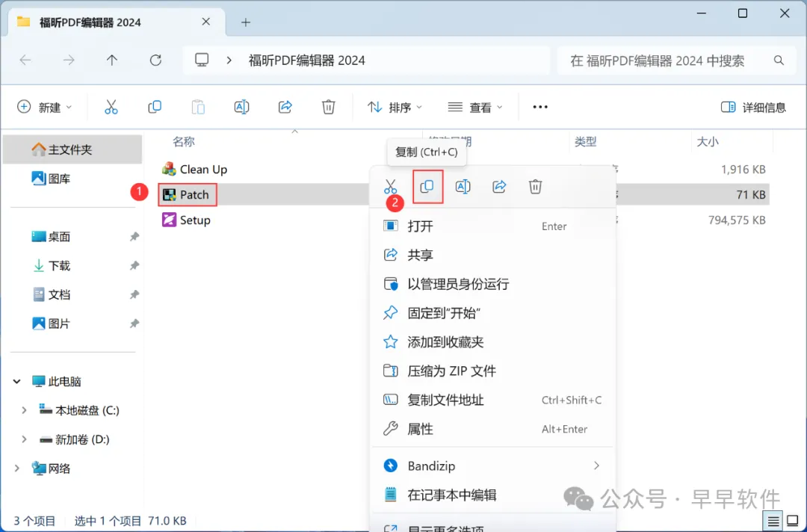Collapse the 此电脑 tree node
The height and width of the screenshot is (532, 807).
17,381
